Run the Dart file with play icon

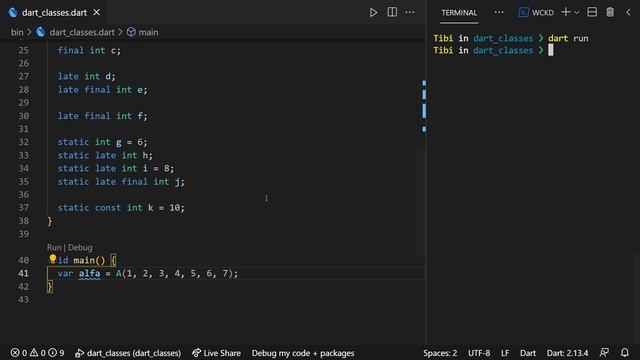pyautogui.click(x=373, y=13)
